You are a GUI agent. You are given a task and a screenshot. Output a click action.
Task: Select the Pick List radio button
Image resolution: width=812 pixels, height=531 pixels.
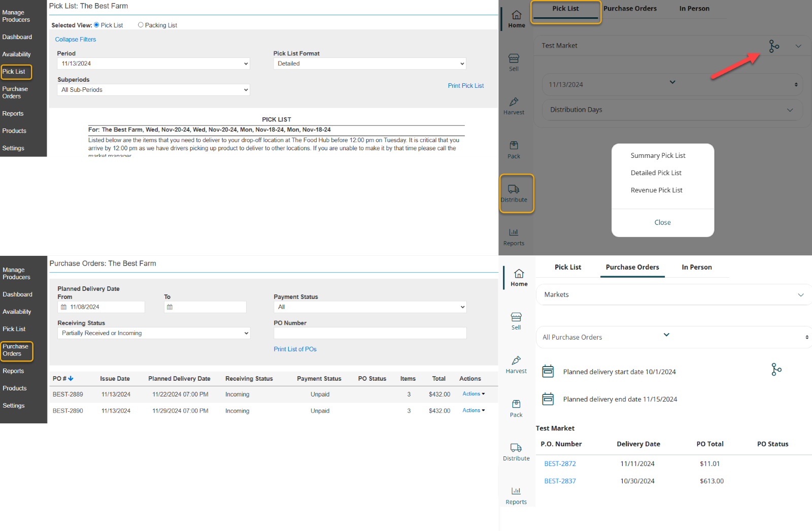tap(96, 25)
